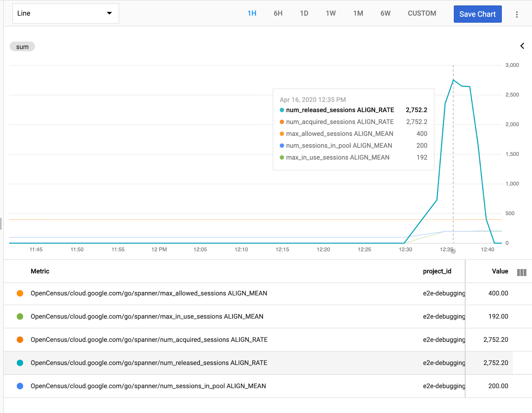
Task: Click the column display icon beside Value
Action: coord(522,272)
